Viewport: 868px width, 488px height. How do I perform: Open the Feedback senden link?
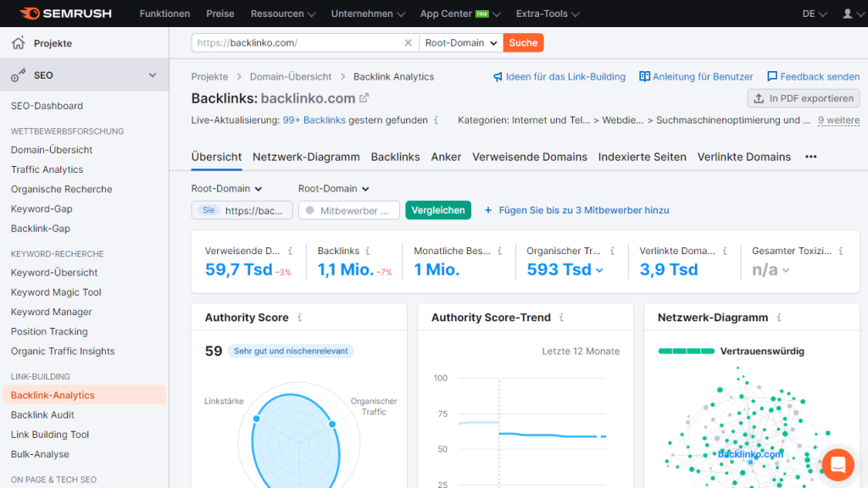pyautogui.click(x=814, y=76)
